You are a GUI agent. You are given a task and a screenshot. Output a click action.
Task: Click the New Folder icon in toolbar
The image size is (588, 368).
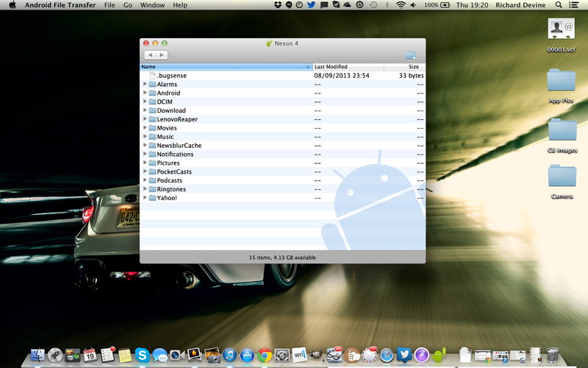(411, 55)
